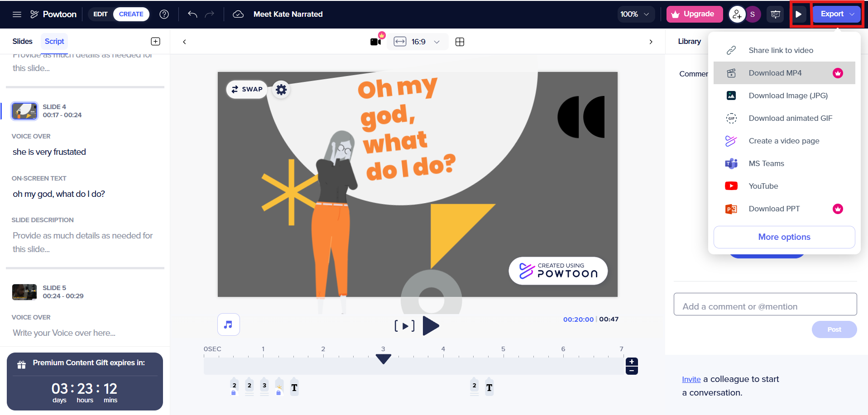
Task: Collapse the Export dropdown menu
Action: coord(837,14)
